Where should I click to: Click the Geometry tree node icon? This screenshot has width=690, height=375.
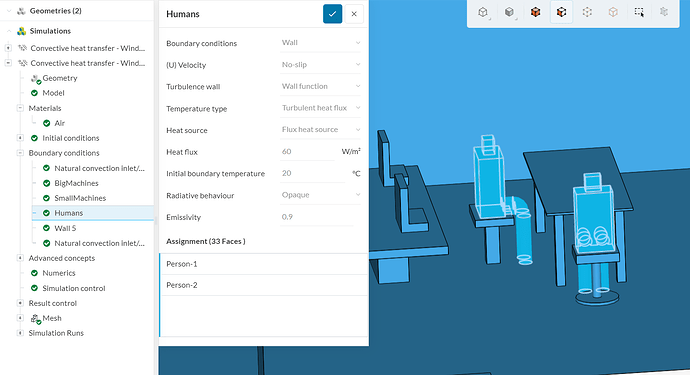(36, 79)
